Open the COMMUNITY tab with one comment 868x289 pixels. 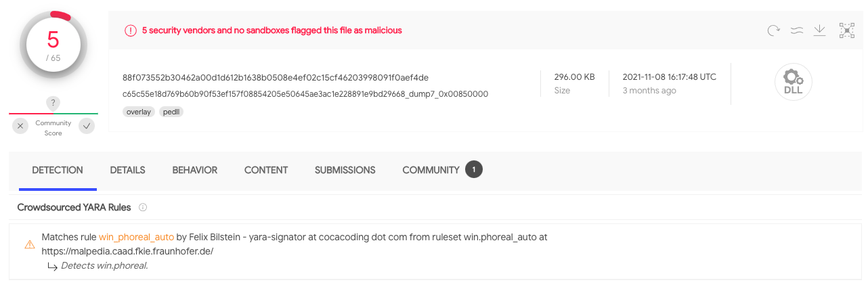tap(441, 170)
